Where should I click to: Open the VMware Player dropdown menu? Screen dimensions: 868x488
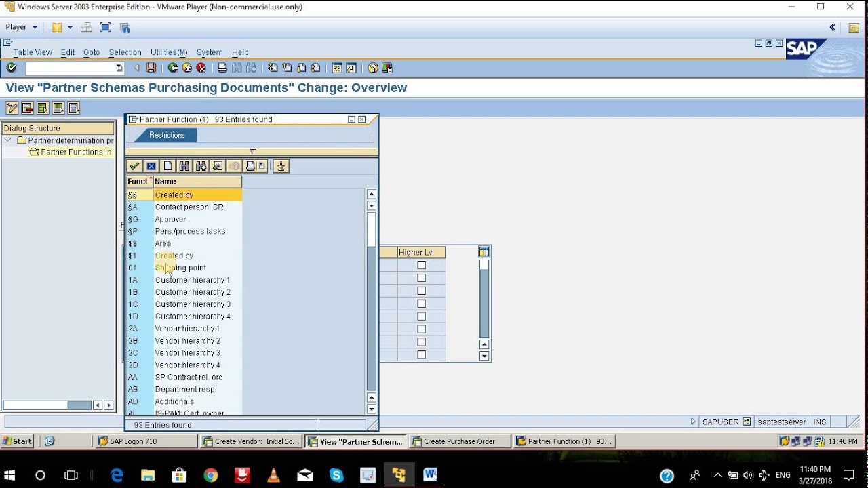point(21,27)
